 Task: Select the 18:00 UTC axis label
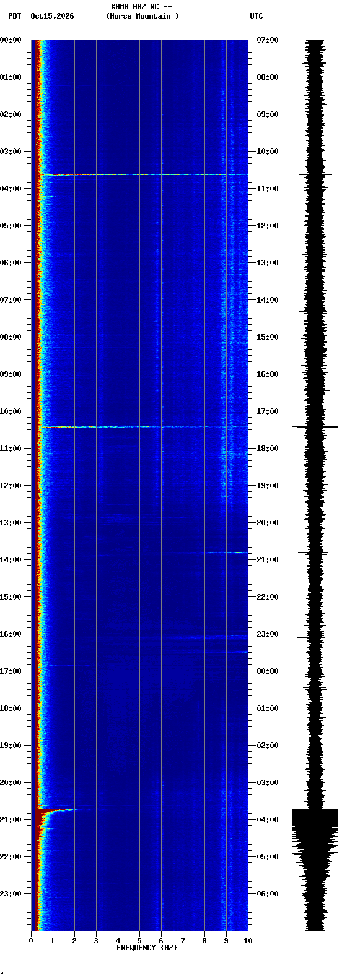click(268, 449)
